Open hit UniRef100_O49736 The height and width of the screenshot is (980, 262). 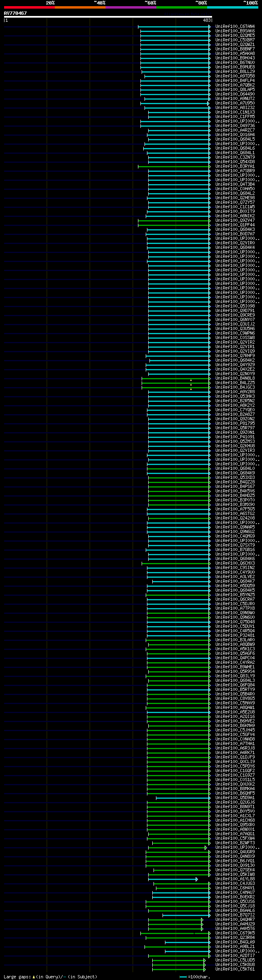235,126
